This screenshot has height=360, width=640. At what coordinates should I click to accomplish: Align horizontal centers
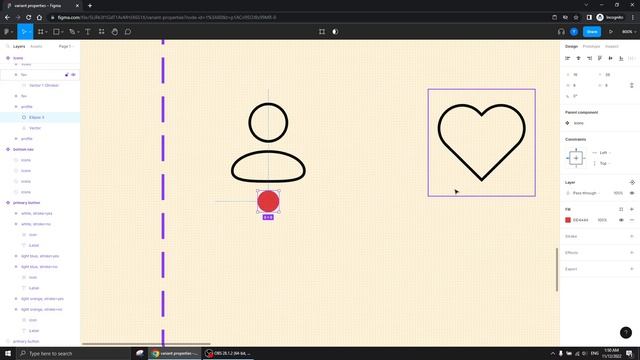point(578,58)
